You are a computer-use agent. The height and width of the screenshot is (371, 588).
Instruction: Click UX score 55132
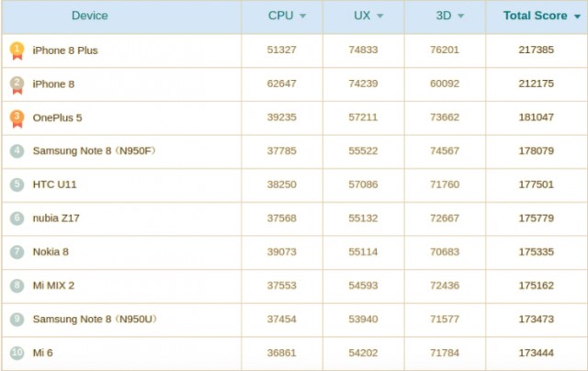point(363,219)
